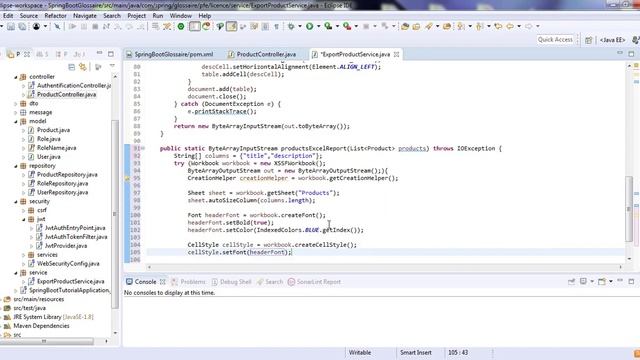
Task: Collapse the controller package
Action: coord(16,77)
